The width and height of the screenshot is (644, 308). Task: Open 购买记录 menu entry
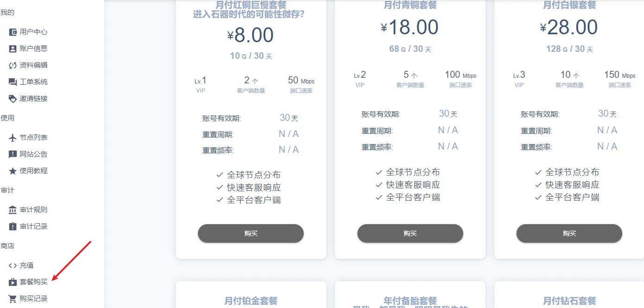pyautogui.click(x=28, y=299)
